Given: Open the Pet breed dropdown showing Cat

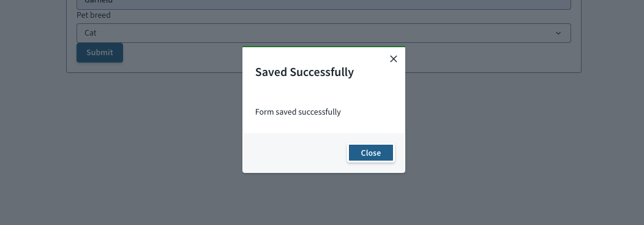Looking at the screenshot, I should [x=324, y=33].
